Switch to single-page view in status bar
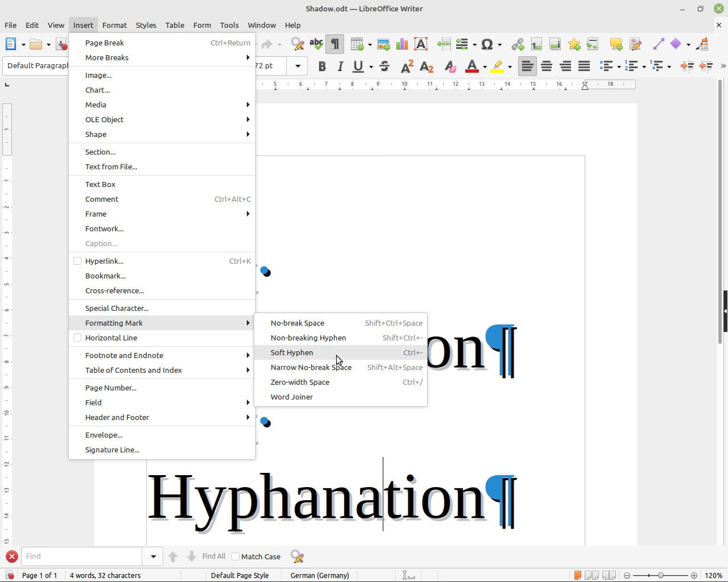This screenshot has width=728, height=582. coord(578,575)
